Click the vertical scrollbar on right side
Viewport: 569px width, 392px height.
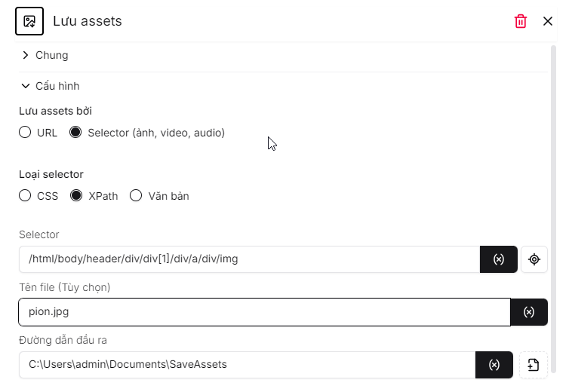tap(555, 204)
